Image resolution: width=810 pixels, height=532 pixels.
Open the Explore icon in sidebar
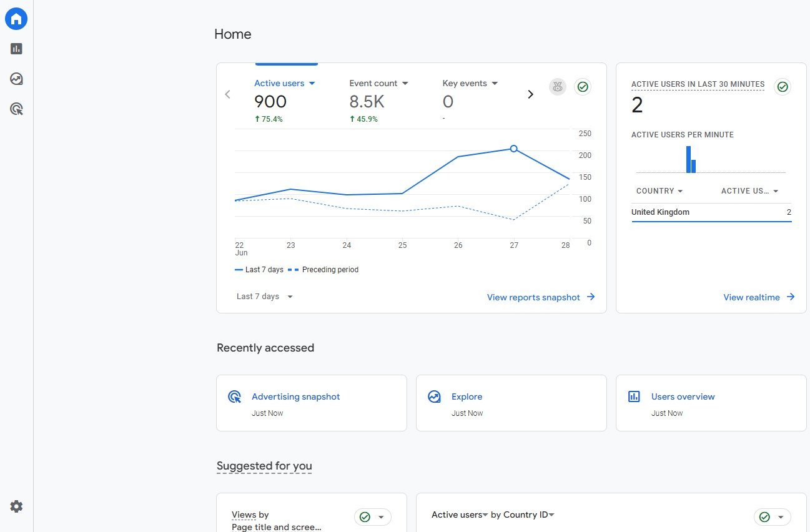tap(16, 79)
